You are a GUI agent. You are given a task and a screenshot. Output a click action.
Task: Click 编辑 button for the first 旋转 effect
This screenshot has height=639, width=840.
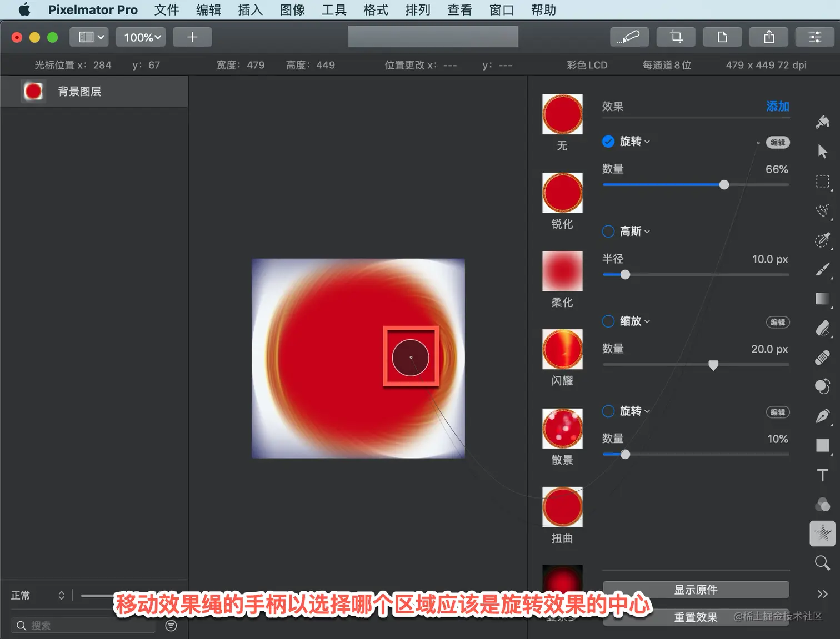coord(778,143)
